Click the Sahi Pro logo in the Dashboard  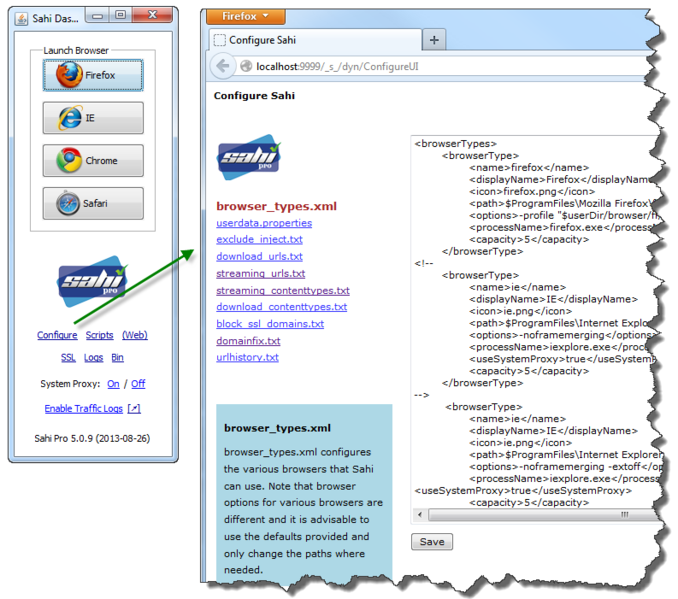(93, 282)
